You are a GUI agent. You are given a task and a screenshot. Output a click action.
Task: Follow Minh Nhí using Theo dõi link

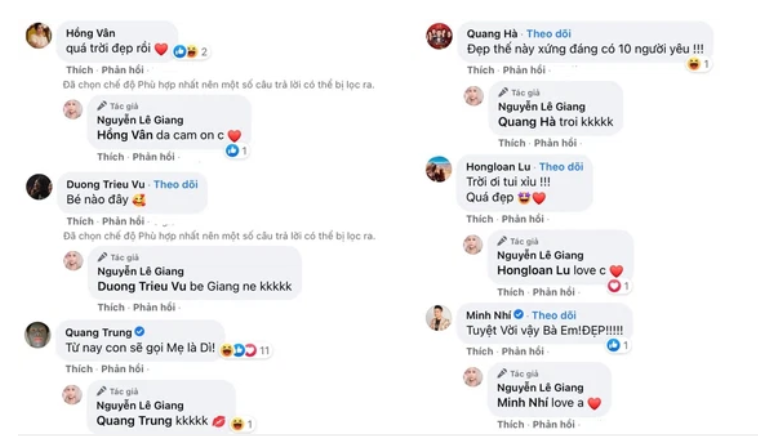tap(554, 315)
